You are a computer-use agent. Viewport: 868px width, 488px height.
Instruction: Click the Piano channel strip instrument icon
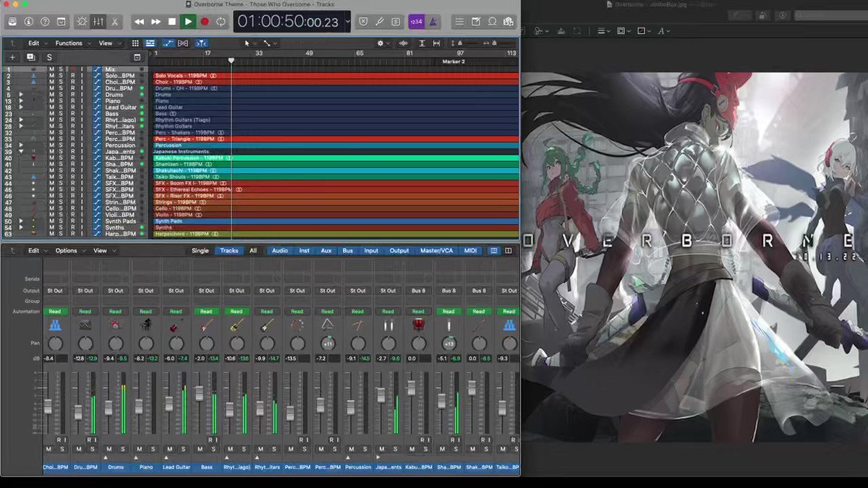tap(146, 325)
